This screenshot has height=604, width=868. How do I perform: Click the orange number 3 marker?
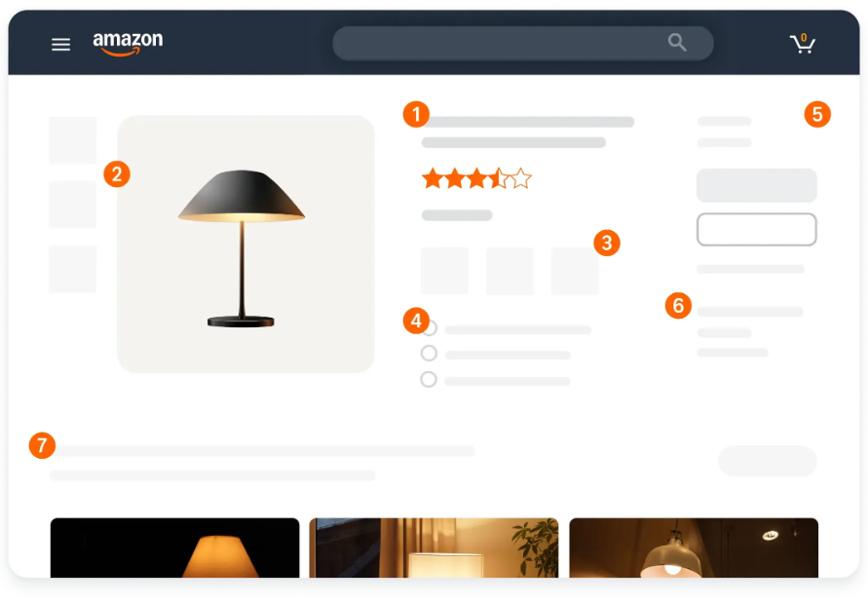click(x=607, y=243)
